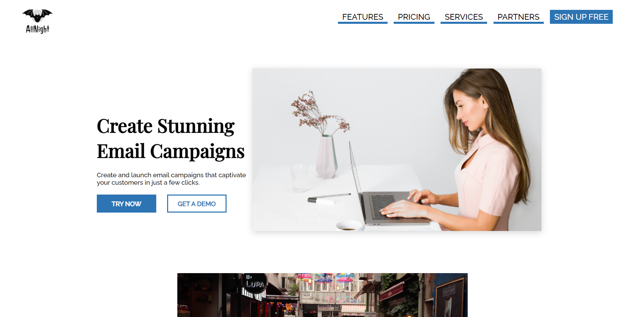The width and height of the screenshot is (644, 317).
Task: Click the flower vase in the hero photo
Action: point(327,156)
